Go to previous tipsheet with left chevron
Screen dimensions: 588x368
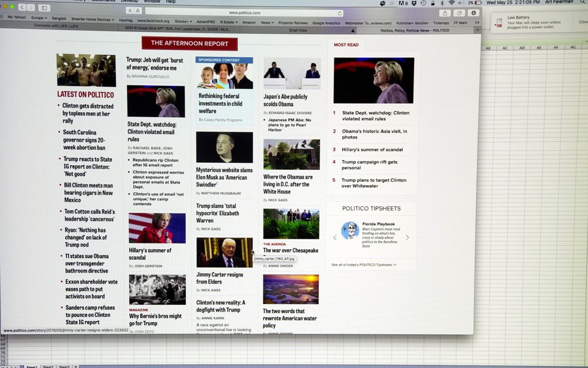click(335, 237)
